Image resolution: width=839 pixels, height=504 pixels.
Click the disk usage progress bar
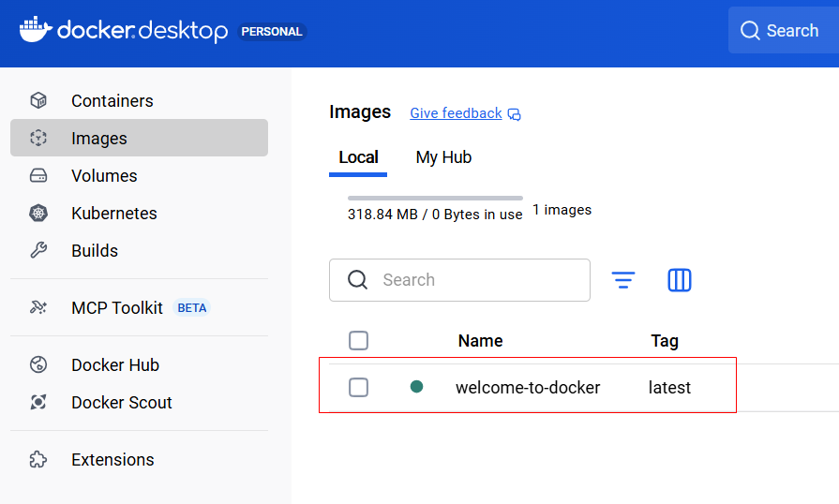(x=435, y=198)
